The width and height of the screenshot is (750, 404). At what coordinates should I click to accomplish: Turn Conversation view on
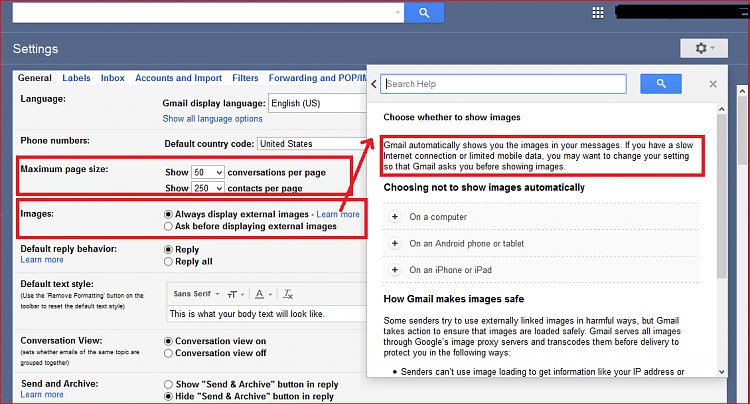(168, 341)
